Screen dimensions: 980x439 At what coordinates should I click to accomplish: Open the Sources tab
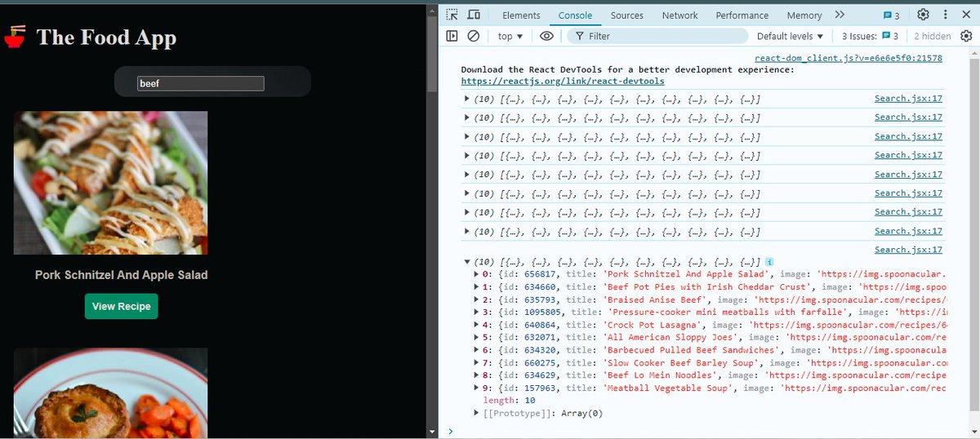point(627,16)
